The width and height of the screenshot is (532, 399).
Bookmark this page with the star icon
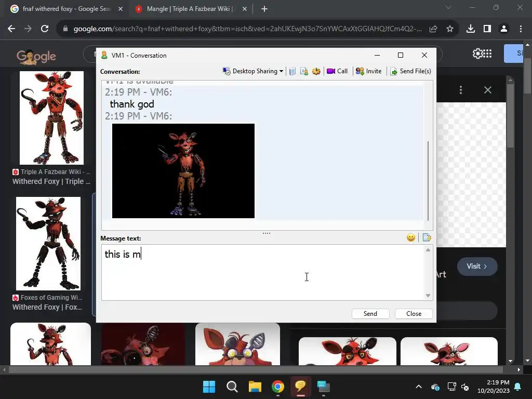pos(450,29)
